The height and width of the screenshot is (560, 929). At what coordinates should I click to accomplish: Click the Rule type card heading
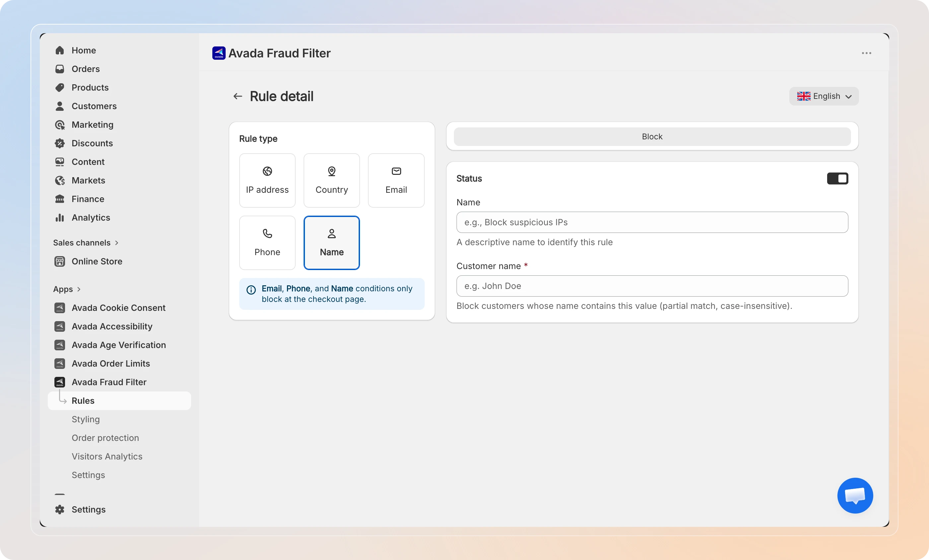(x=258, y=139)
